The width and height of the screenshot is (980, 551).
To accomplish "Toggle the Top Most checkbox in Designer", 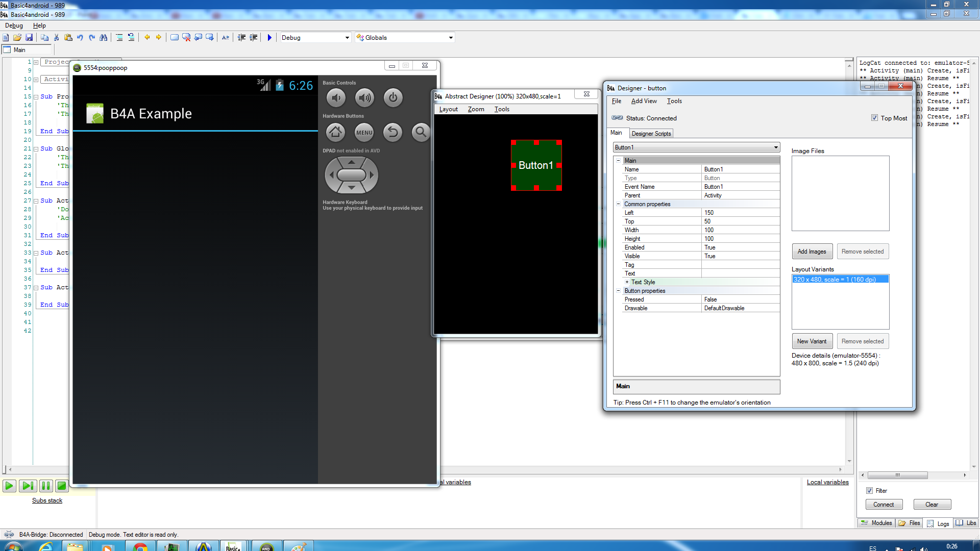I will tap(875, 118).
